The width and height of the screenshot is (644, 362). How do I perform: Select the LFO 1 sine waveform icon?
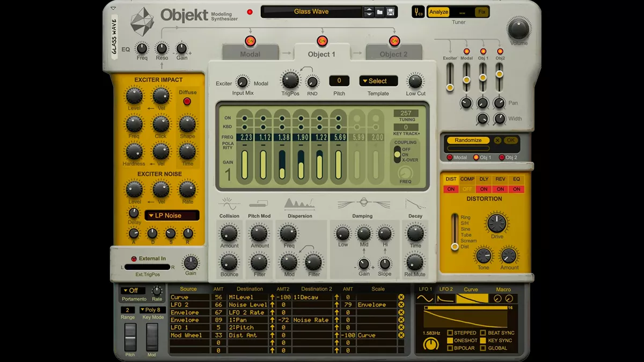[x=425, y=298]
